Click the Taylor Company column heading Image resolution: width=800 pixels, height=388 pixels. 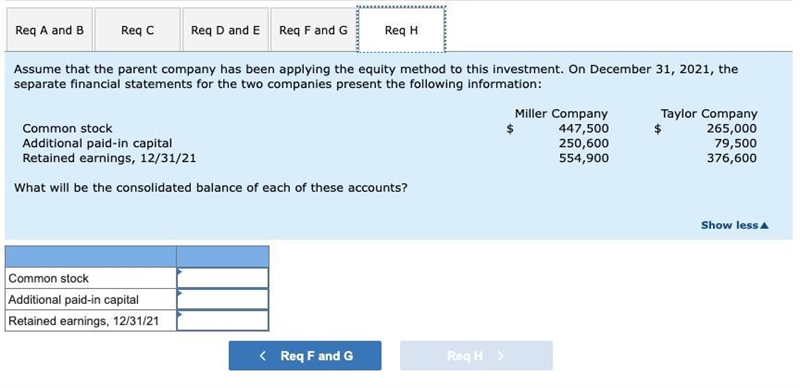tap(709, 113)
